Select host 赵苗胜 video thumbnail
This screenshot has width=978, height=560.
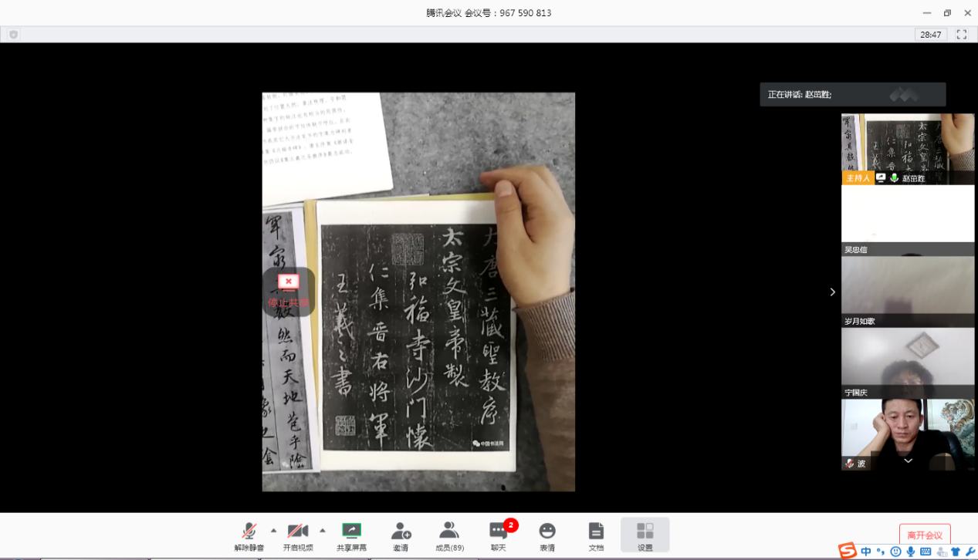tap(908, 149)
